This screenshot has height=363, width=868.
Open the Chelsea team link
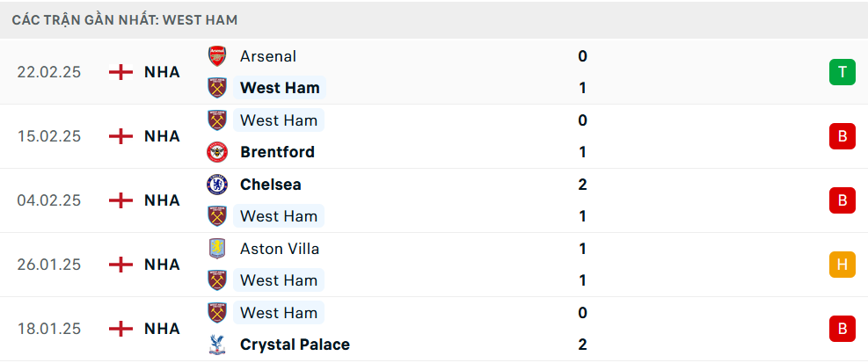(x=270, y=185)
